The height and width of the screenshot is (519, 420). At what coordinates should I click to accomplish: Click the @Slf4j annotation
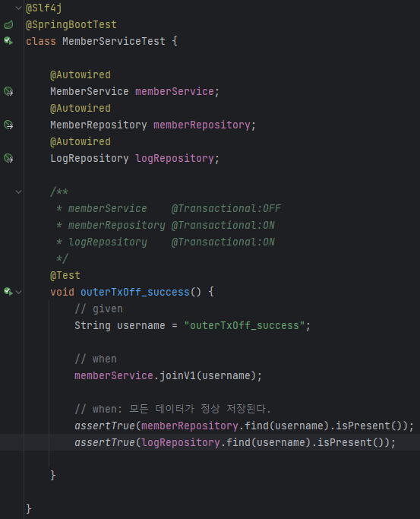tap(44, 8)
